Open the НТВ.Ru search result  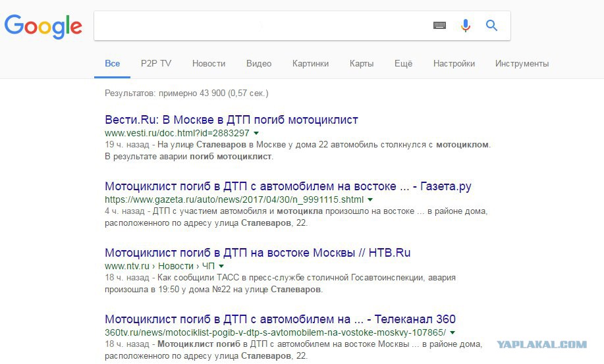click(258, 253)
